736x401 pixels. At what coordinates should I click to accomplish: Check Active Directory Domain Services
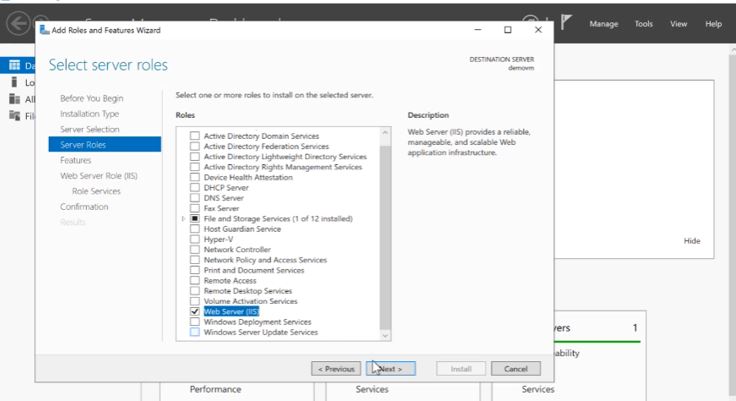[195, 136]
